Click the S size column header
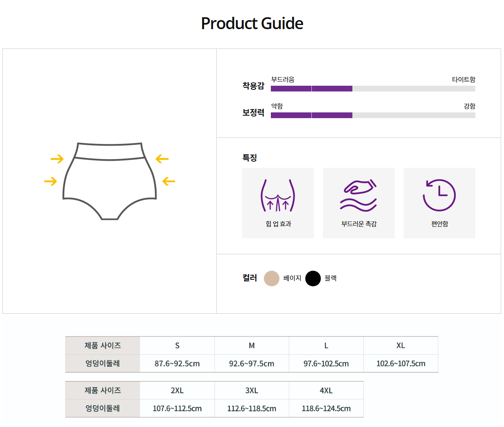This screenshot has width=504, height=427. coord(177,345)
